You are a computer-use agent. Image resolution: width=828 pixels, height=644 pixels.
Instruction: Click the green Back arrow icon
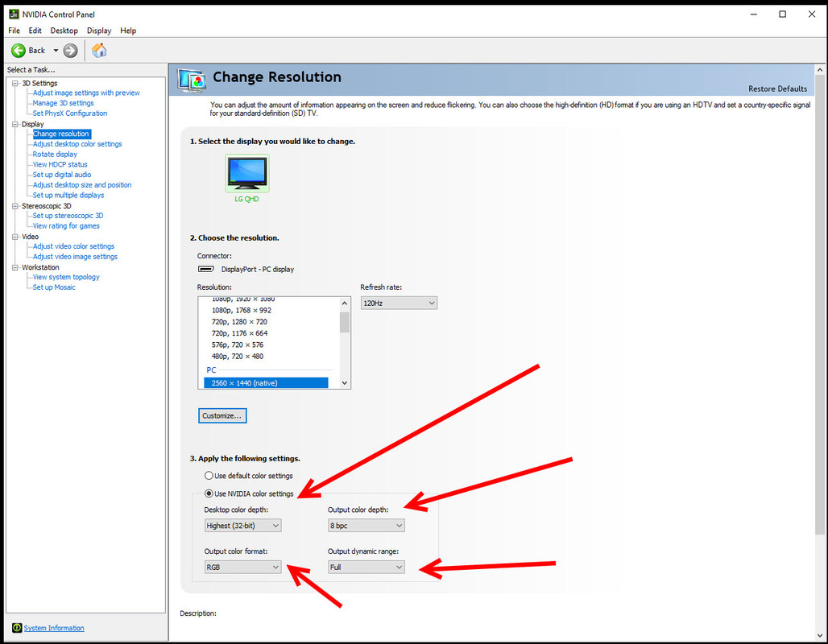[x=19, y=51]
